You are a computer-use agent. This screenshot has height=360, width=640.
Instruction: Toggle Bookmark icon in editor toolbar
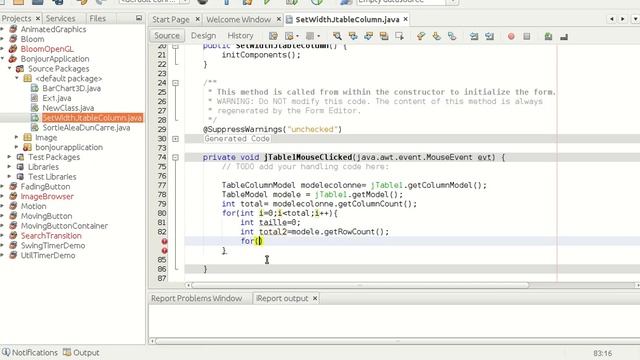[x=452, y=36]
